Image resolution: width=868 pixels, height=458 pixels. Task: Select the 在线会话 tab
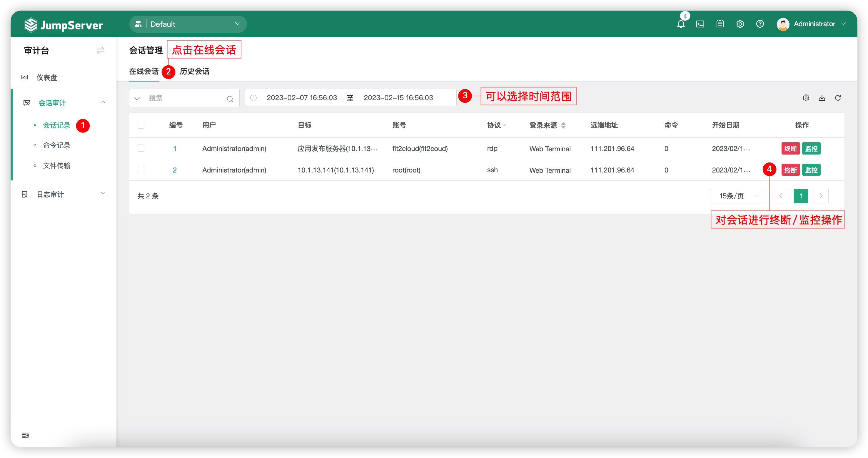click(x=144, y=71)
